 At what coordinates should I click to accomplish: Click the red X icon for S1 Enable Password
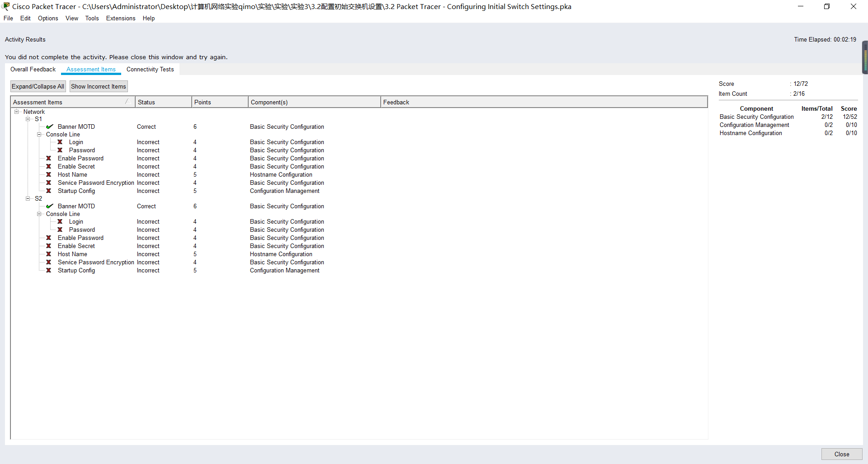pos(48,158)
